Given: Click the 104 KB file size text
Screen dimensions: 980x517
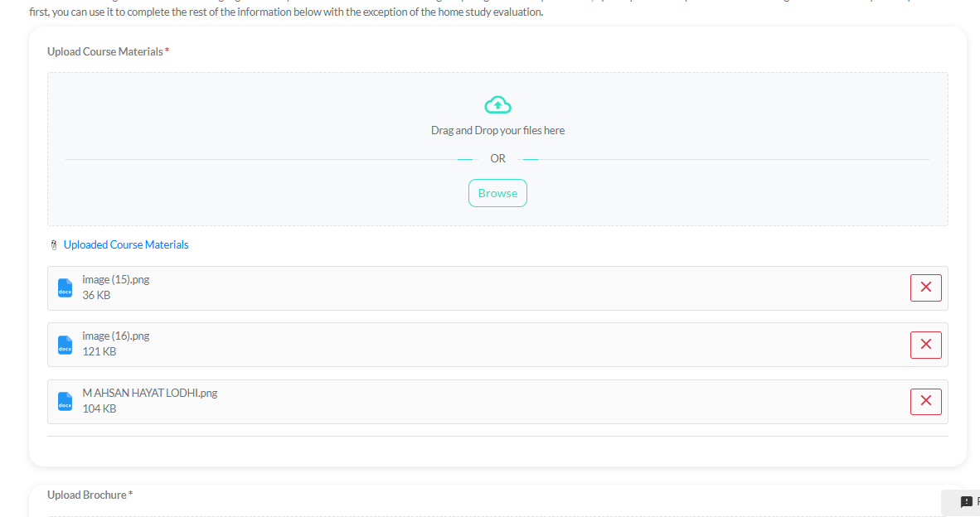Looking at the screenshot, I should click(99, 408).
